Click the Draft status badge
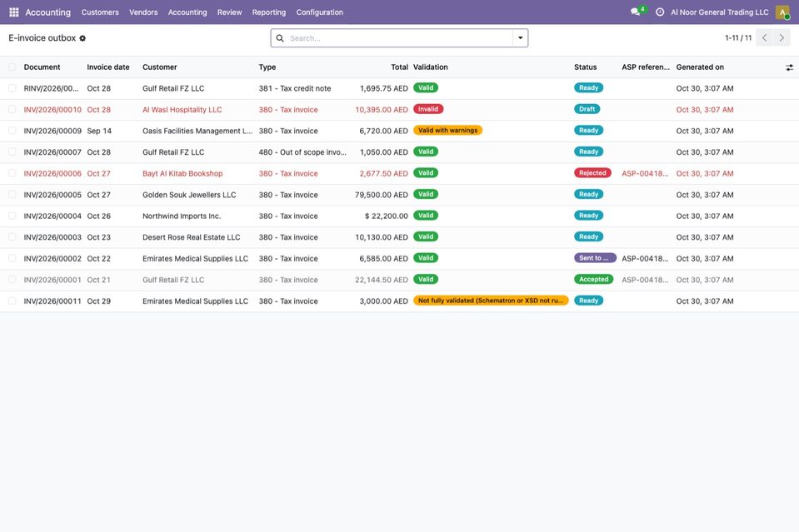 pyautogui.click(x=587, y=109)
